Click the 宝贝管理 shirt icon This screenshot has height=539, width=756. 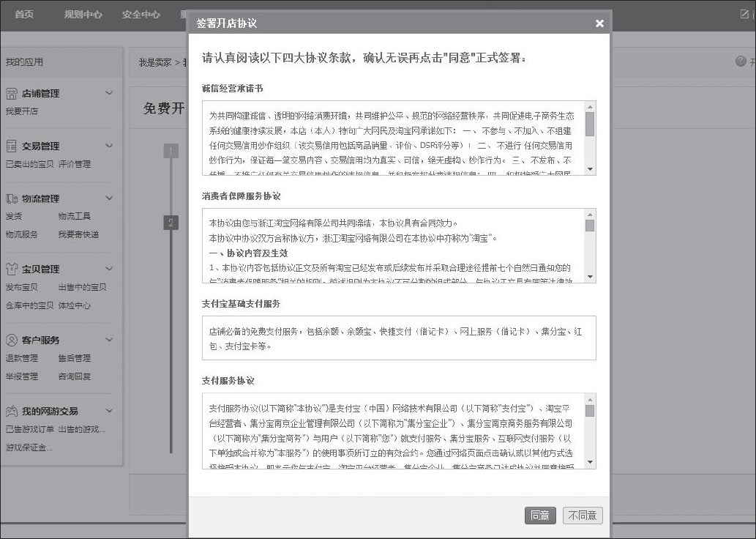(12, 269)
